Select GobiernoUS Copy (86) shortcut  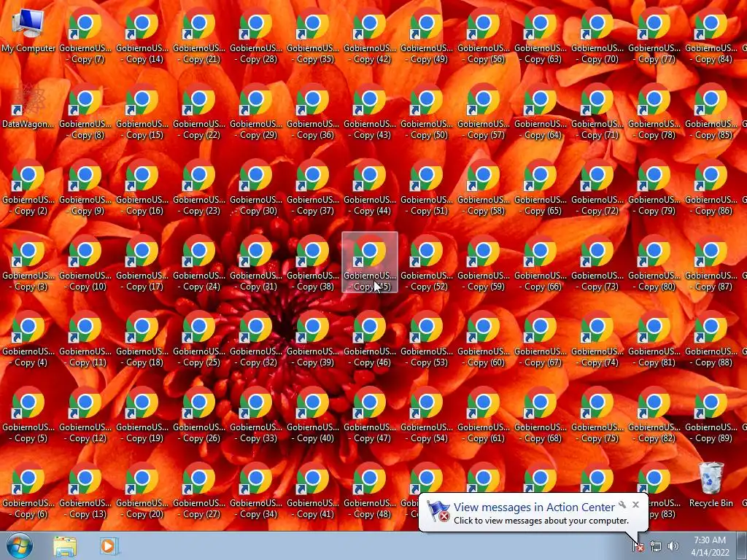point(711,187)
